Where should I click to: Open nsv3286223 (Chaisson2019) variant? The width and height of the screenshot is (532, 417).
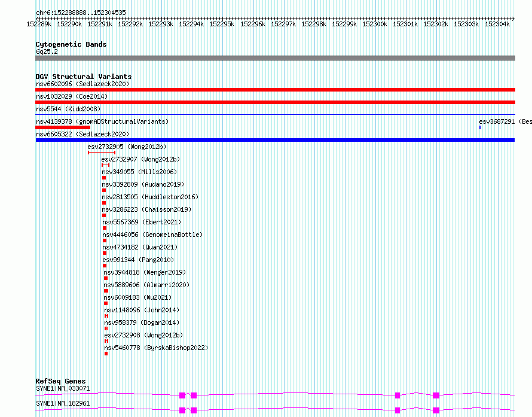(146, 209)
